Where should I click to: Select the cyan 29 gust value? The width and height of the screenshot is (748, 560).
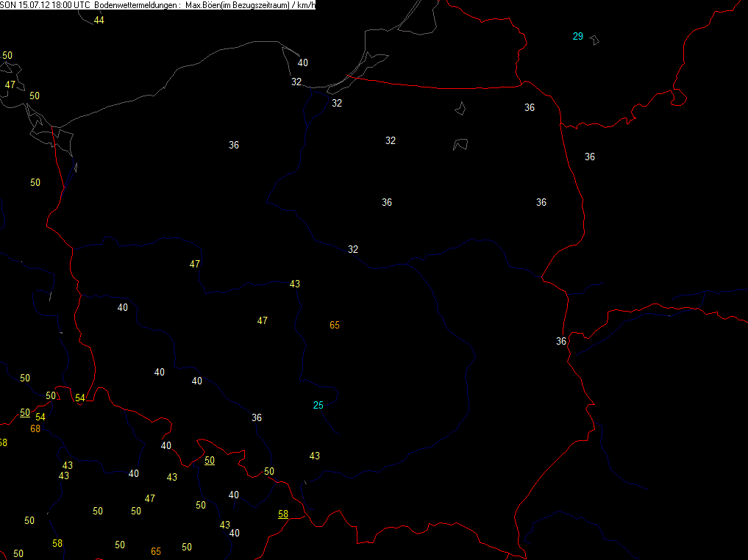click(577, 36)
